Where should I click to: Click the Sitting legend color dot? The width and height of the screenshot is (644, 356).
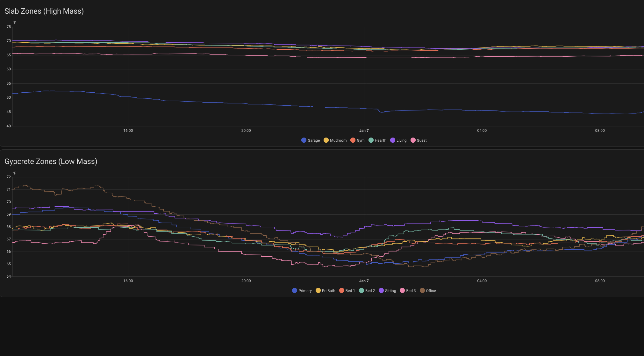tap(381, 290)
